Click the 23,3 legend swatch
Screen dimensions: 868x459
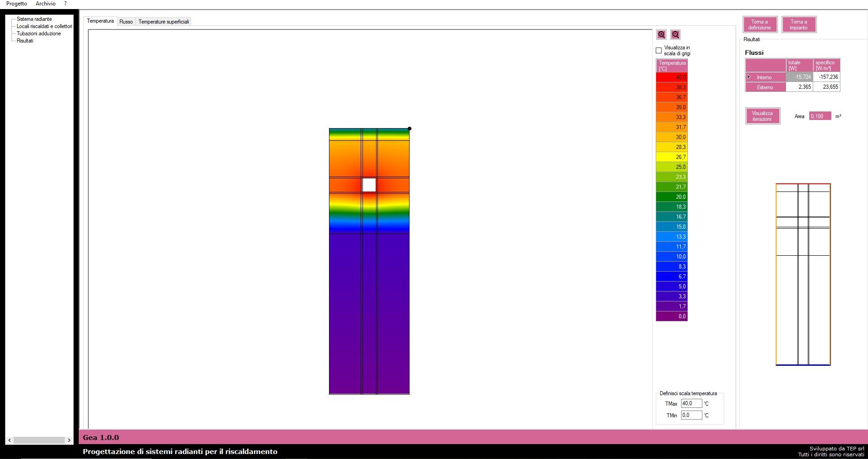point(672,177)
